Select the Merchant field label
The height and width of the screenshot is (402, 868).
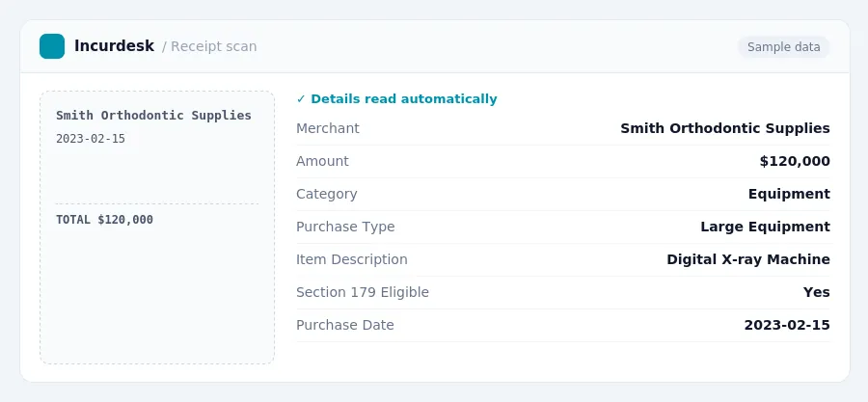click(x=328, y=128)
